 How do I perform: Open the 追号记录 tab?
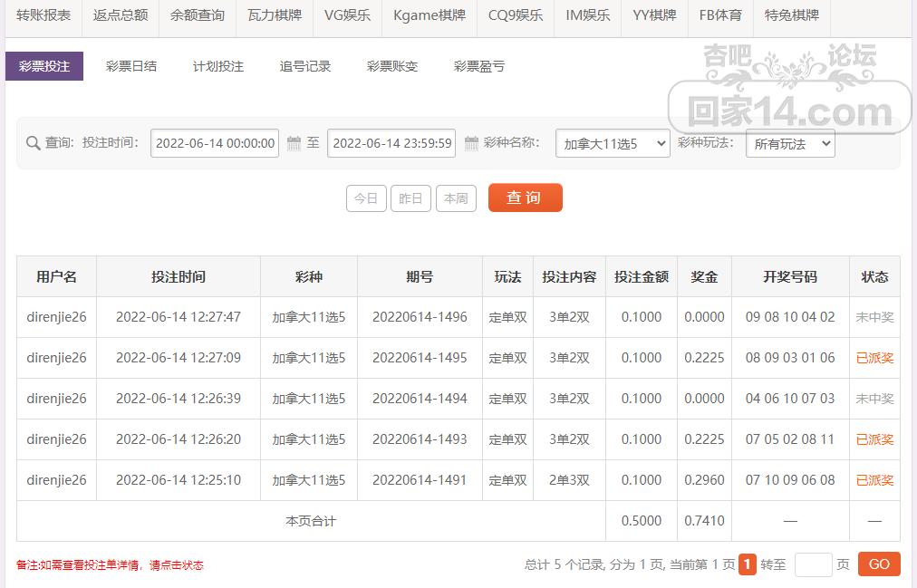coord(305,66)
